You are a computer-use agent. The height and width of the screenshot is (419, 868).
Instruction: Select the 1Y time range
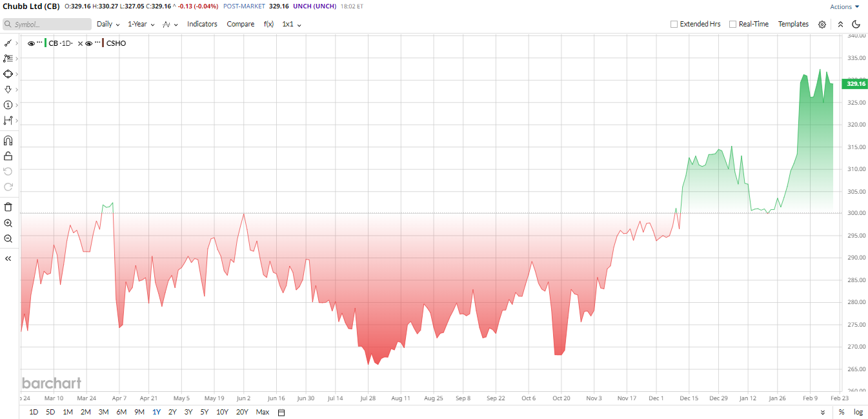pyautogui.click(x=156, y=412)
